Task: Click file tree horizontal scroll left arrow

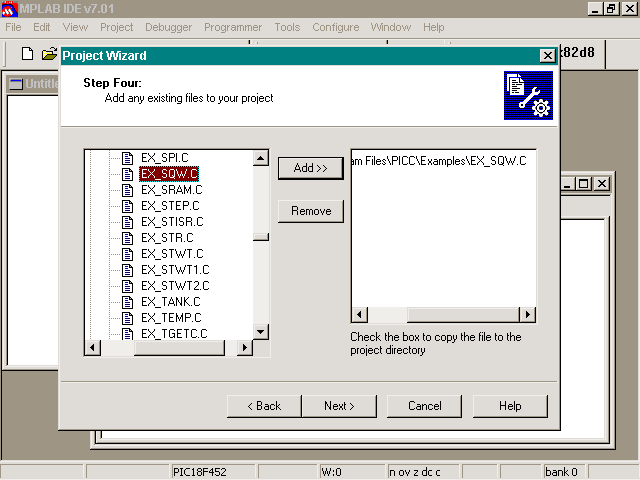Action: pyautogui.click(x=93, y=348)
